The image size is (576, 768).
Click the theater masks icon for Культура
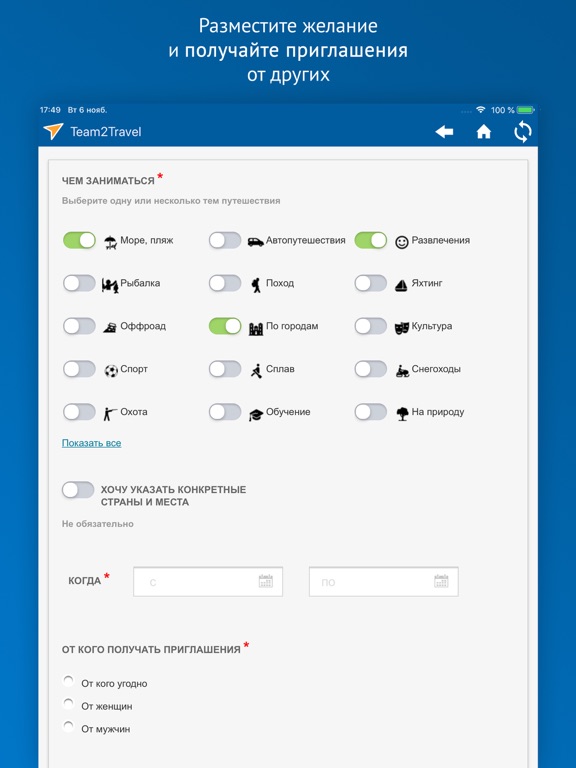(402, 328)
